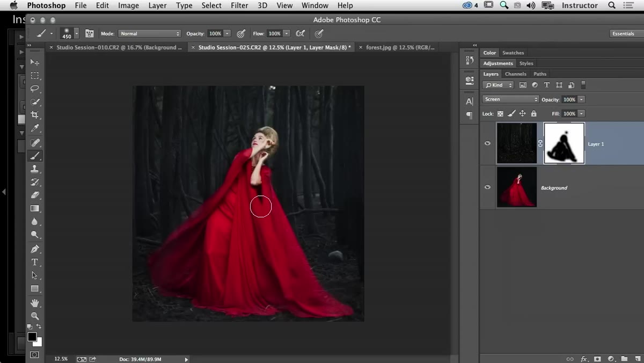The width and height of the screenshot is (644, 363).
Task: Select the Rectangle shape tool
Action: point(35,288)
